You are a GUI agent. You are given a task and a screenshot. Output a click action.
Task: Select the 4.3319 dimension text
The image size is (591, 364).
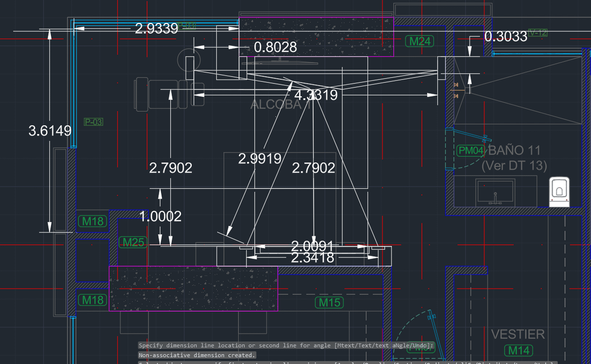pyautogui.click(x=316, y=95)
